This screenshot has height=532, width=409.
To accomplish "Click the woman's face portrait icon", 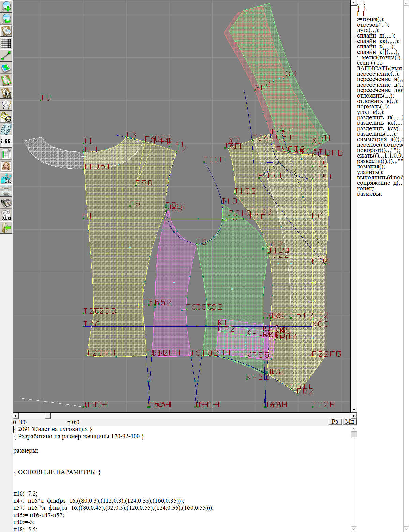I will coord(6,166).
